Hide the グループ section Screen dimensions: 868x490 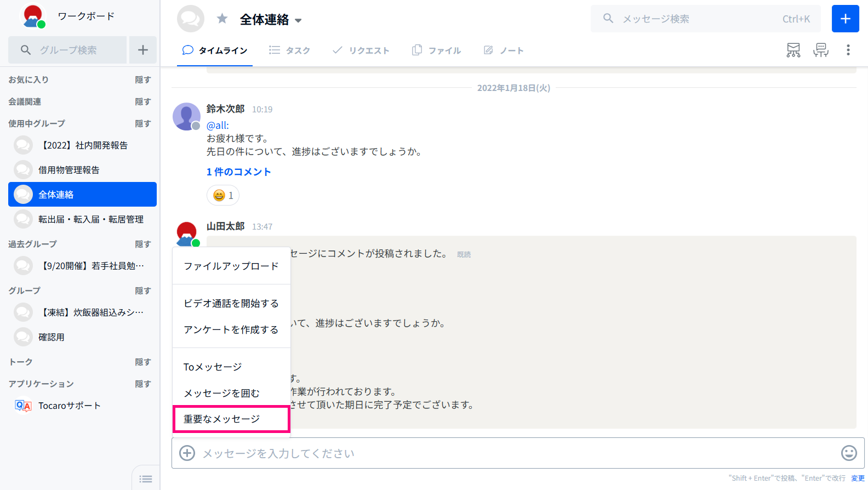coord(143,291)
